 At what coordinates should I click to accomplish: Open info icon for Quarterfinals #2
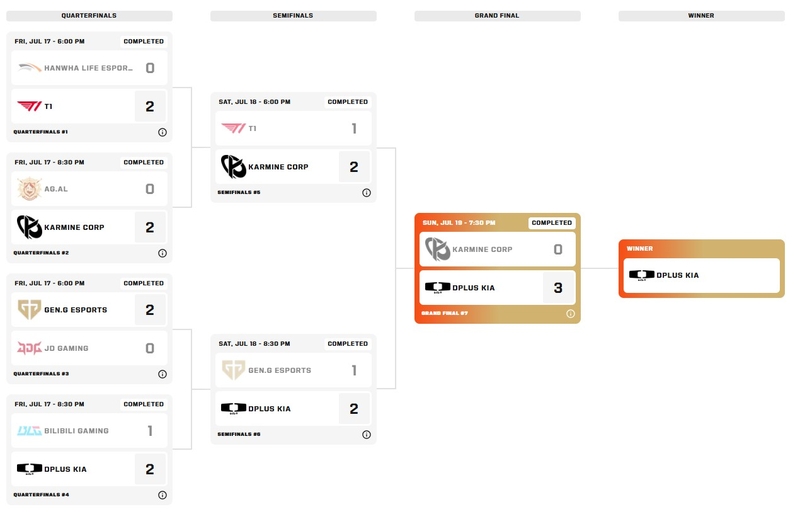pos(162,253)
